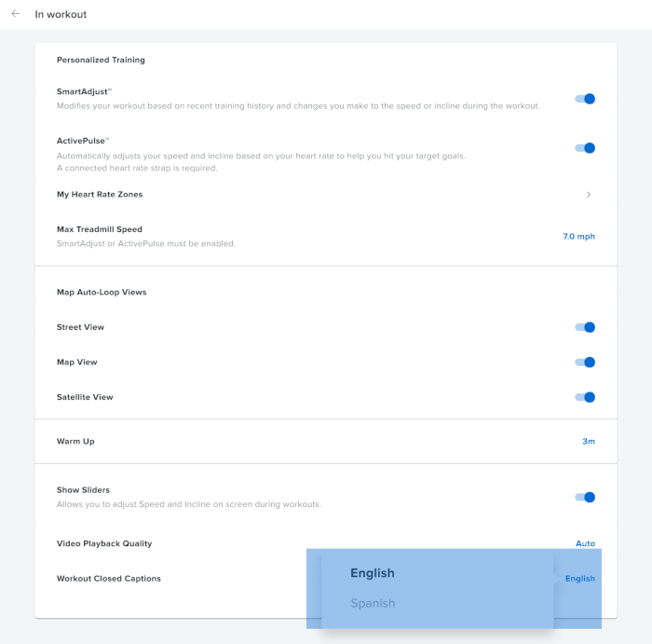This screenshot has height=644, width=652.
Task: Toggle Street View auto-loop off
Action: click(x=585, y=327)
